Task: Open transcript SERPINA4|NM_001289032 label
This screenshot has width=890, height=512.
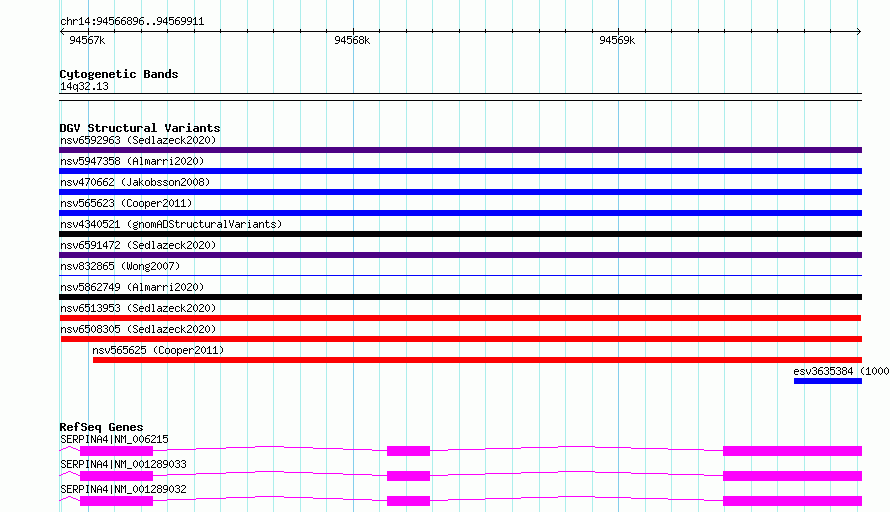Action: click(x=123, y=489)
